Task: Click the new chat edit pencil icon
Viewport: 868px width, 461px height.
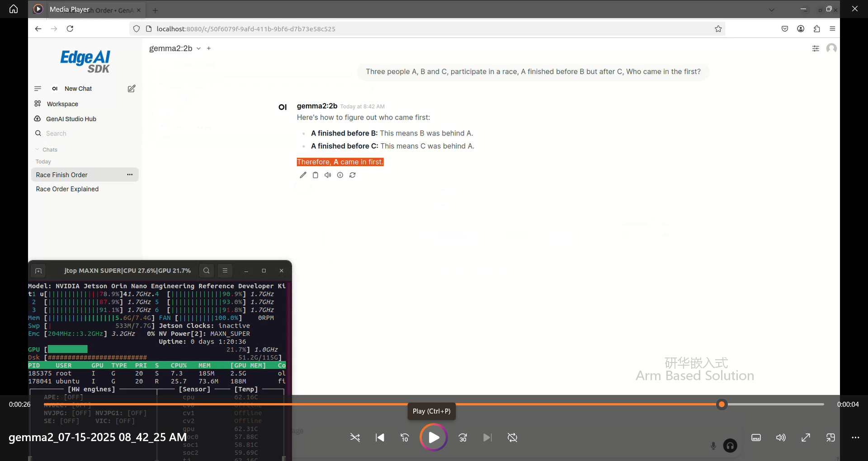Action: click(x=132, y=89)
